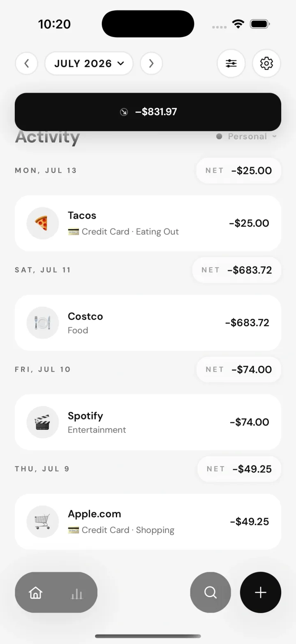Open the -$831.97 total balance banner
Screen dimensions: 296x644
(x=148, y=112)
